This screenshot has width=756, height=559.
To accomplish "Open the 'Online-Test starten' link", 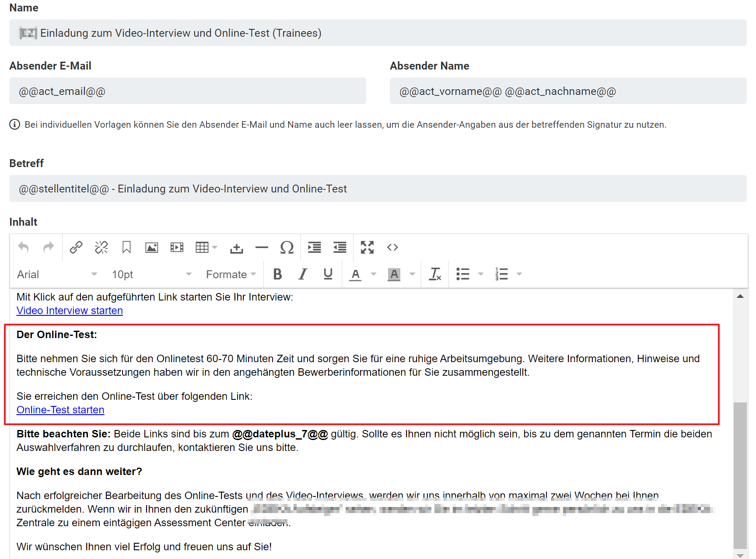I will pyautogui.click(x=60, y=410).
